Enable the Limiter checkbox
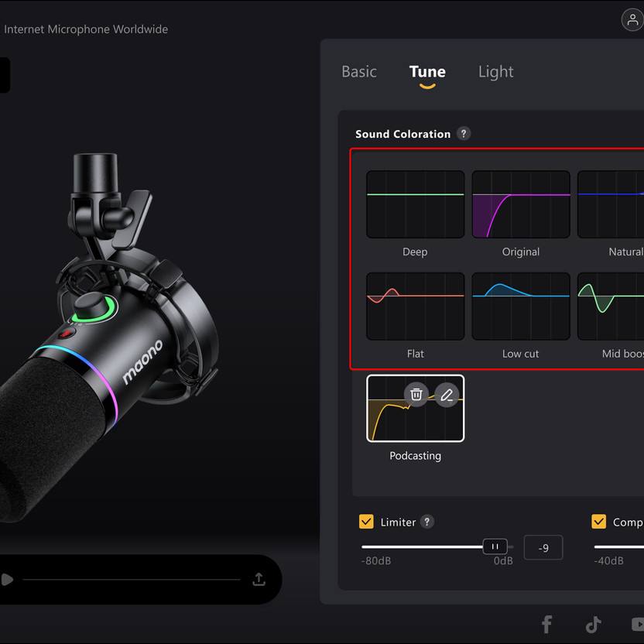This screenshot has width=644, height=644. [x=366, y=522]
